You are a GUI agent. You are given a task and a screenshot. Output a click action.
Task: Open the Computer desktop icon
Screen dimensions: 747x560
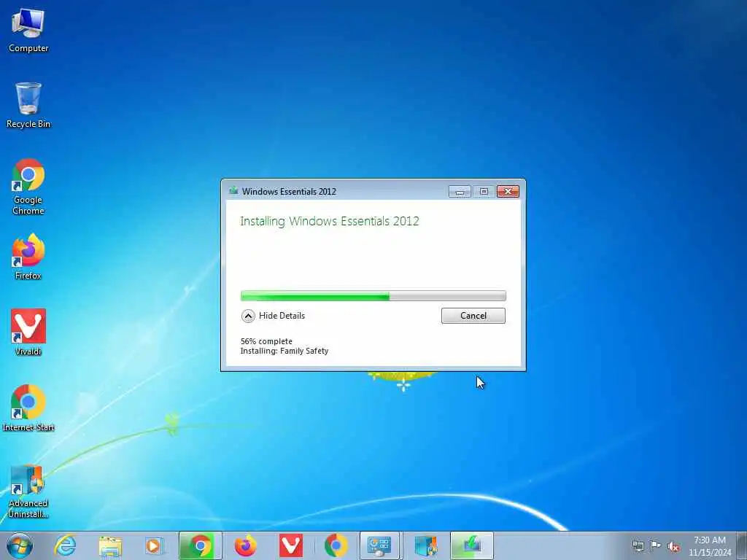click(28, 31)
